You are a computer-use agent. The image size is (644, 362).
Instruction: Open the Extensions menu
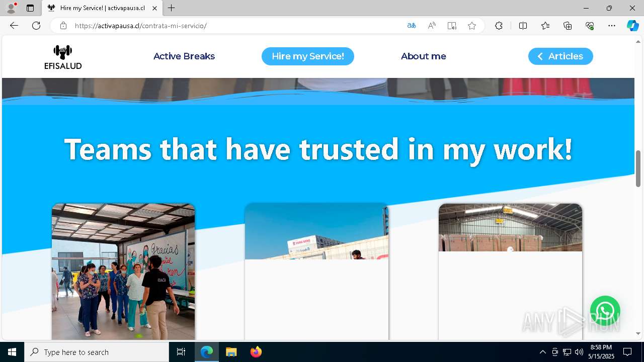[499, 26]
